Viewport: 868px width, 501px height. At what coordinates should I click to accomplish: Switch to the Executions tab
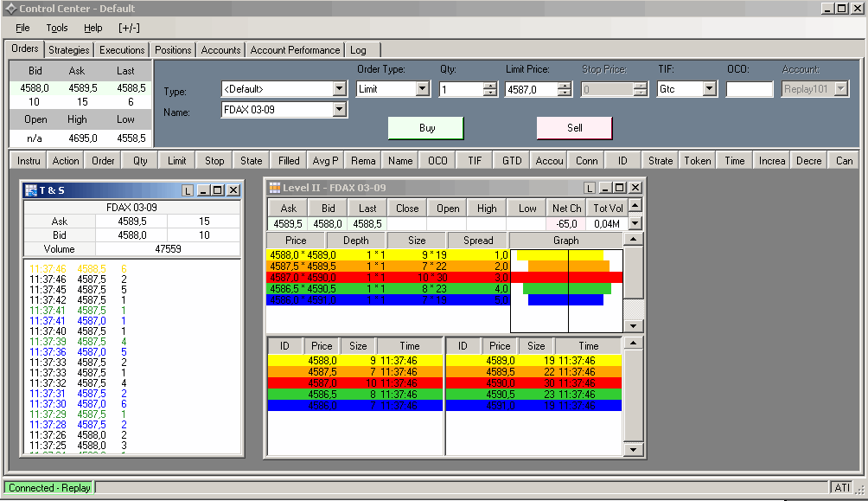click(x=122, y=50)
